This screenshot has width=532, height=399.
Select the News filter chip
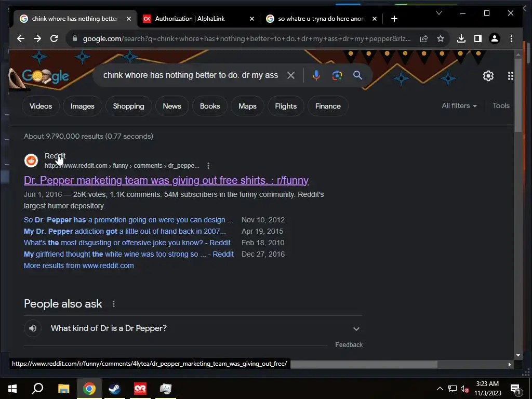[x=172, y=106]
